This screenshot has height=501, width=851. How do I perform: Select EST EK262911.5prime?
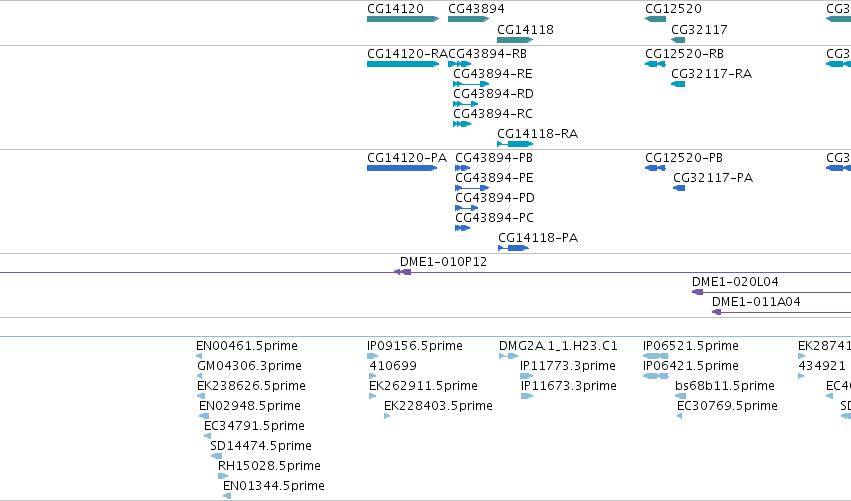coord(423,386)
